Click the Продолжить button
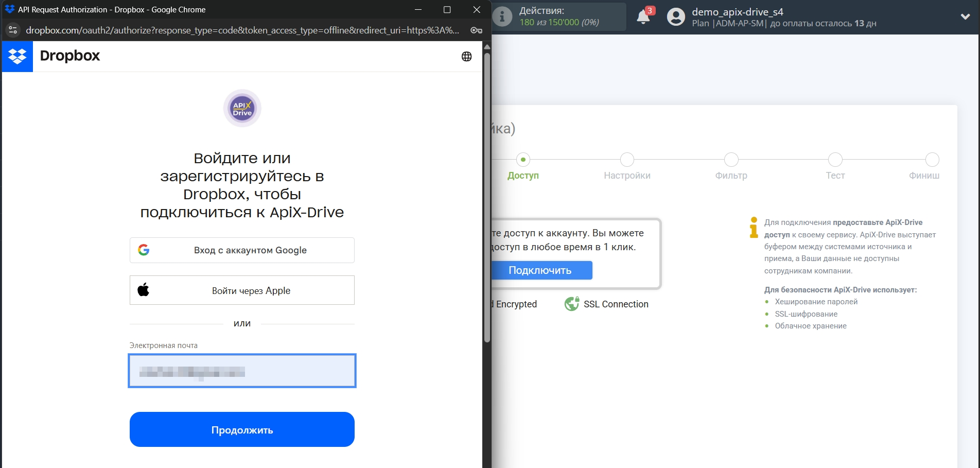The image size is (980, 468). coord(242,429)
